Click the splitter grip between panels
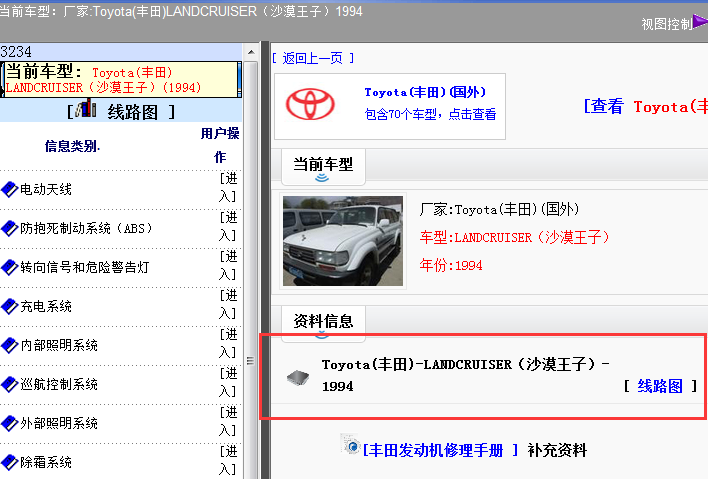Screen dimensions: 708x479 point(250,360)
